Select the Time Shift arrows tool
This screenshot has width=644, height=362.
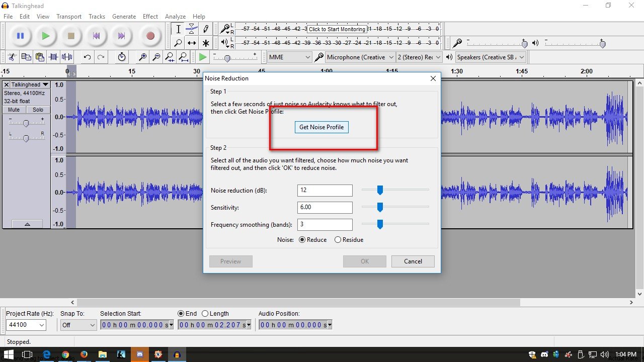[x=192, y=43]
